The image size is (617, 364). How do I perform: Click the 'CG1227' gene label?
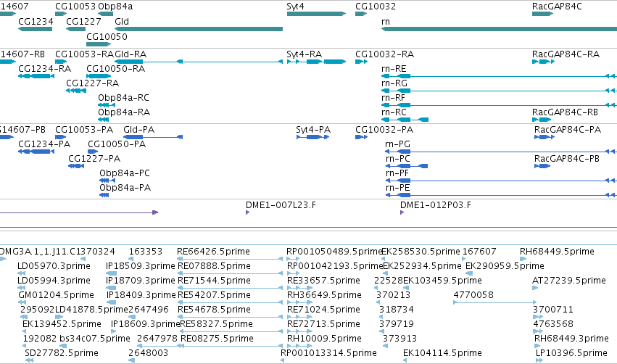(x=83, y=21)
